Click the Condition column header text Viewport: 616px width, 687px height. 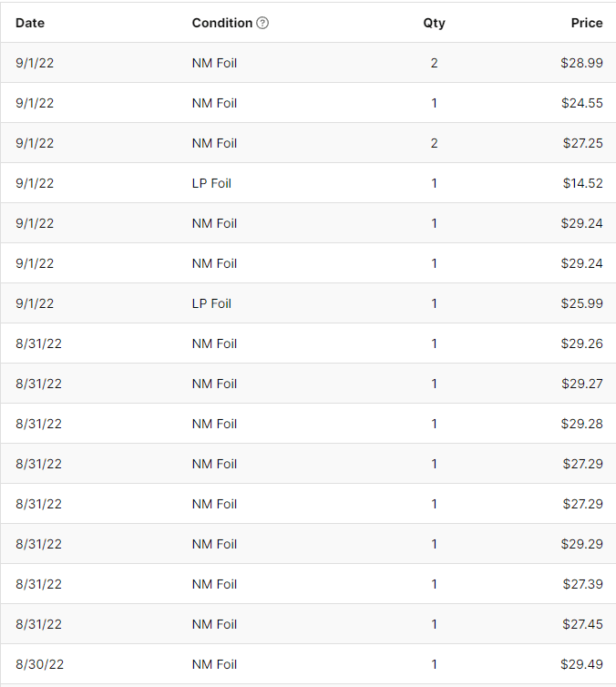coord(221,23)
